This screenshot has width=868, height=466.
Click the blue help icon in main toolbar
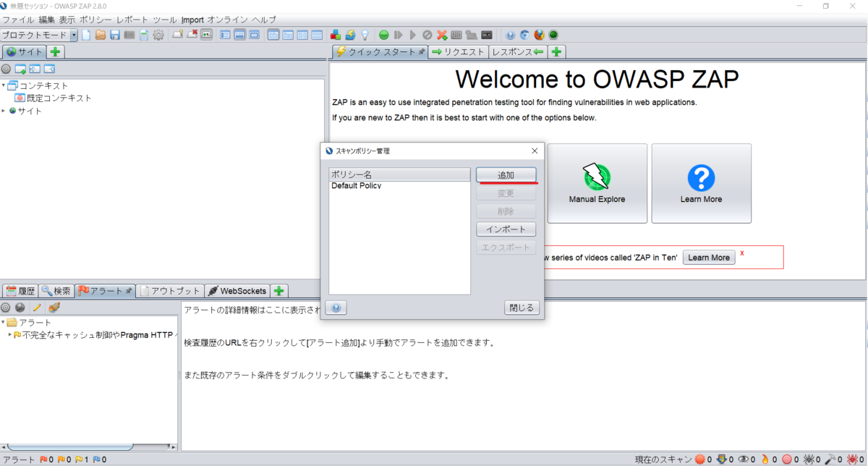[510, 35]
